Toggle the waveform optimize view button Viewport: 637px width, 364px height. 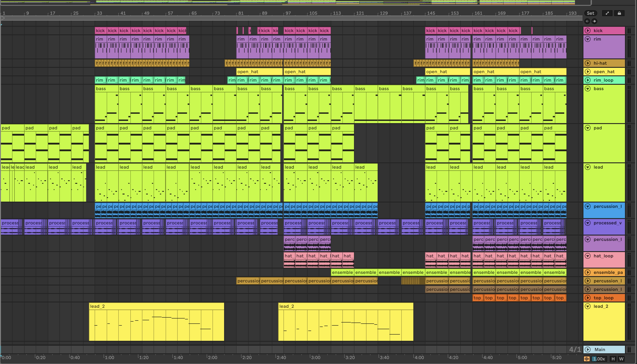587,359
